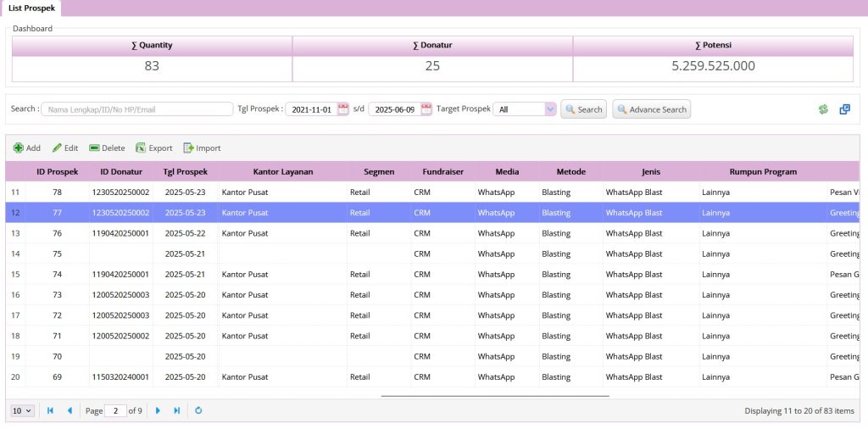The image size is (868, 429).
Task: Click the Nama Lengkap search input field
Action: (136, 109)
